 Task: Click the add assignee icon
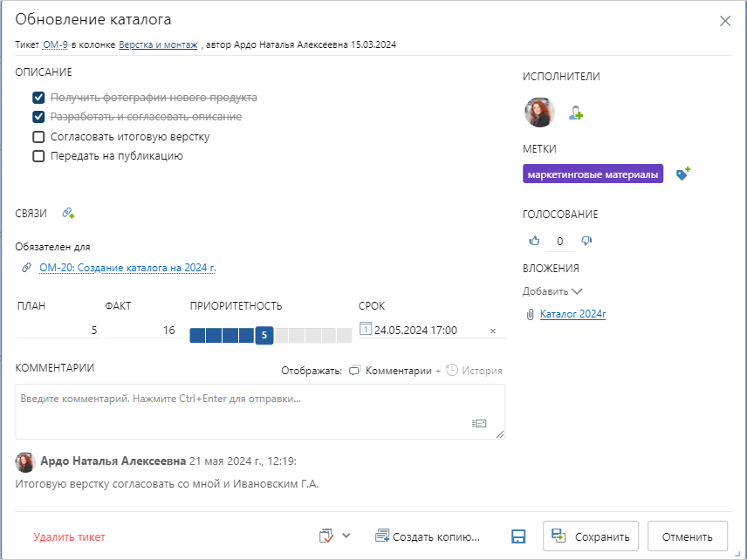tap(576, 113)
